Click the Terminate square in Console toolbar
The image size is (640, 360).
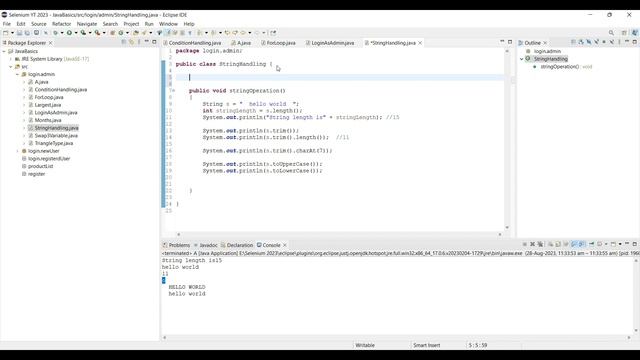pos(524,244)
